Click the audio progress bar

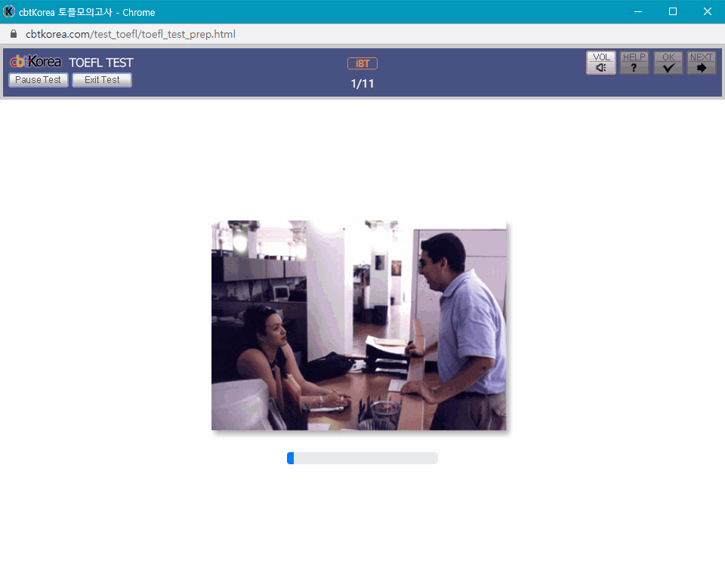362,458
